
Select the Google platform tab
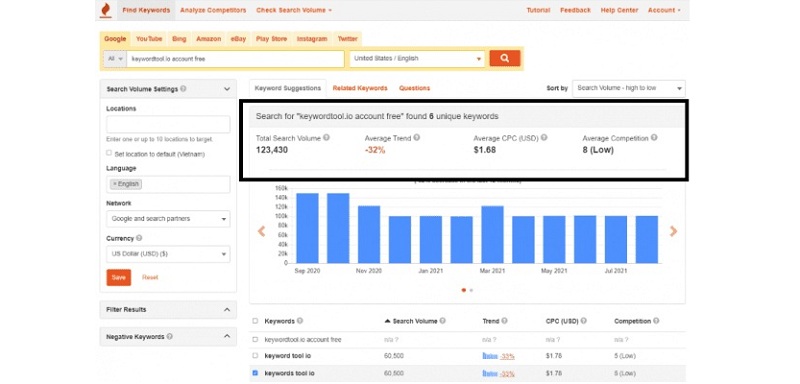[x=115, y=39]
